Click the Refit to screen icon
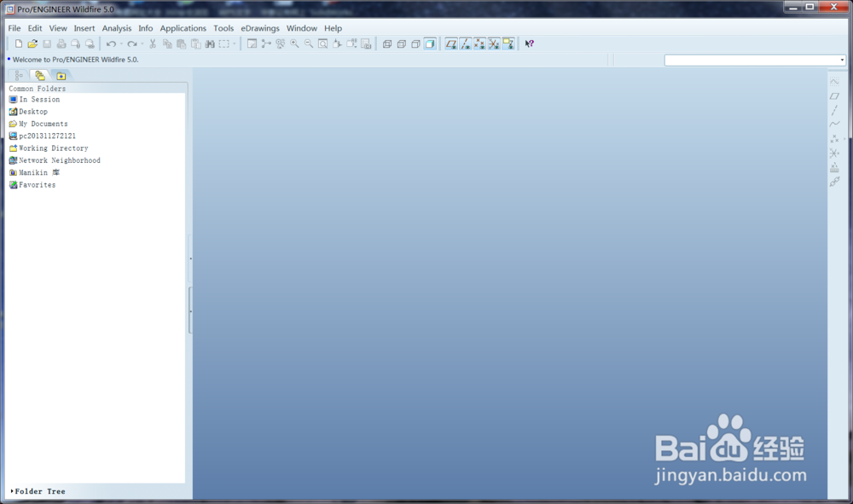 tap(322, 44)
